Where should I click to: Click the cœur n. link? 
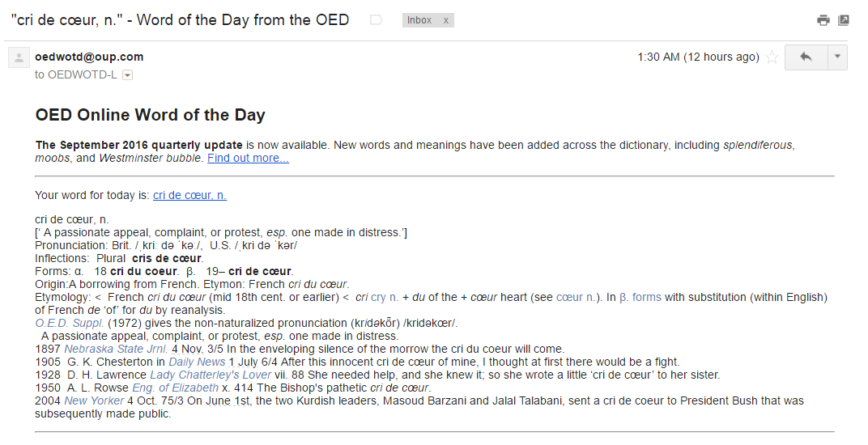(x=576, y=297)
